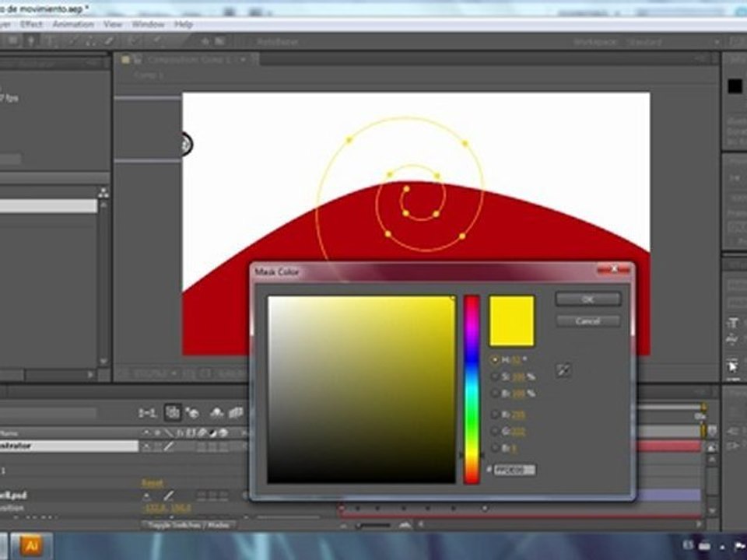Select the G green radio button
The image size is (747, 560).
[x=495, y=432]
